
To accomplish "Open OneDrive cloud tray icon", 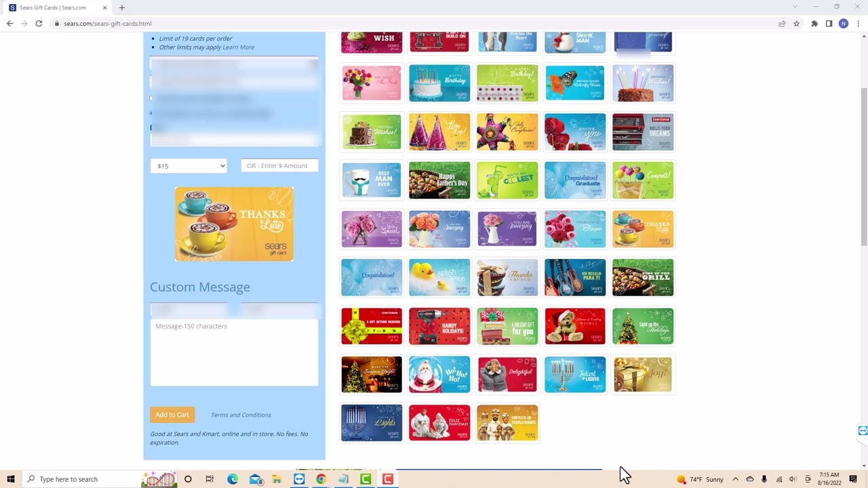I will (x=750, y=479).
